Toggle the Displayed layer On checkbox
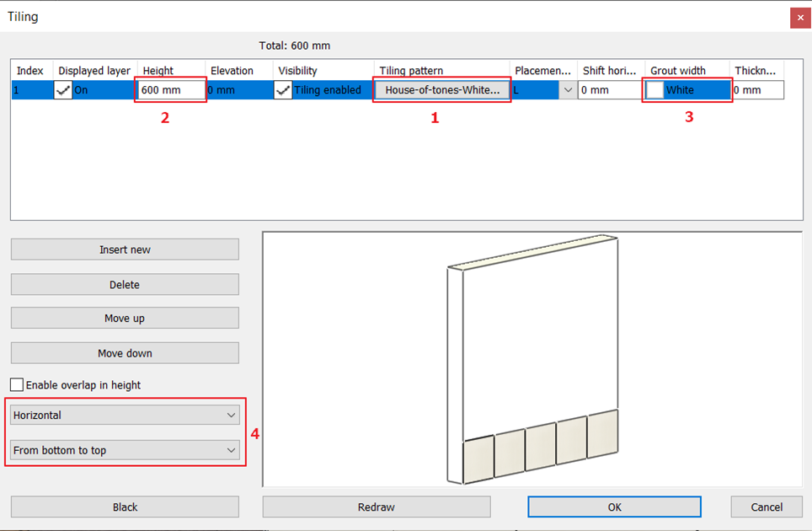Viewport: 812px width, 531px height. pyautogui.click(x=64, y=90)
